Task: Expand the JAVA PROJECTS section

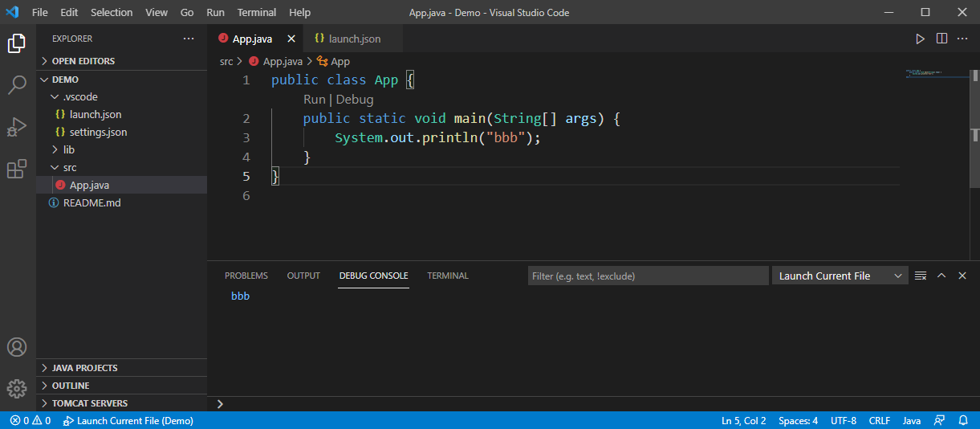Action: coord(121,368)
